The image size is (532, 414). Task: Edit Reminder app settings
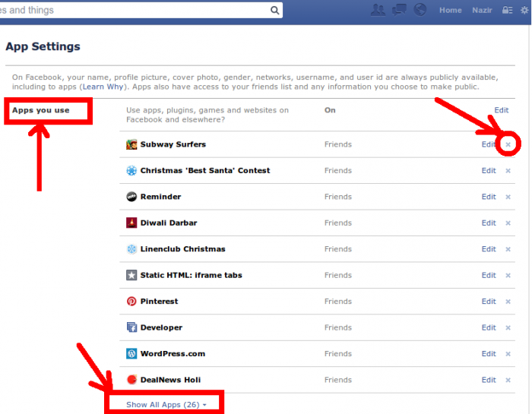click(489, 197)
